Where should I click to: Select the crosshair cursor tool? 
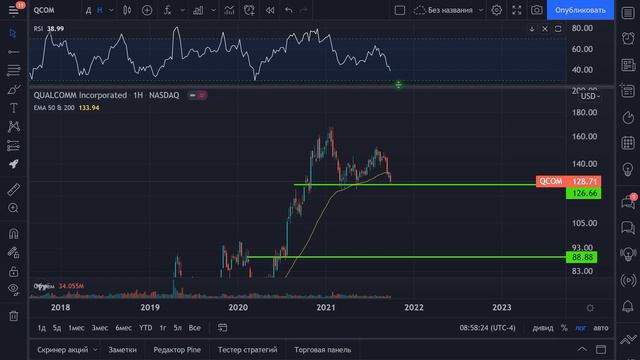coord(13,33)
